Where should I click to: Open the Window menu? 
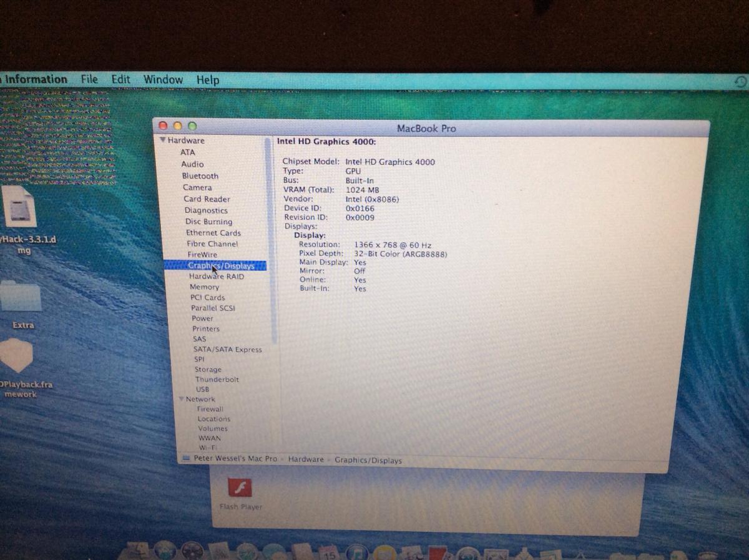(x=163, y=80)
